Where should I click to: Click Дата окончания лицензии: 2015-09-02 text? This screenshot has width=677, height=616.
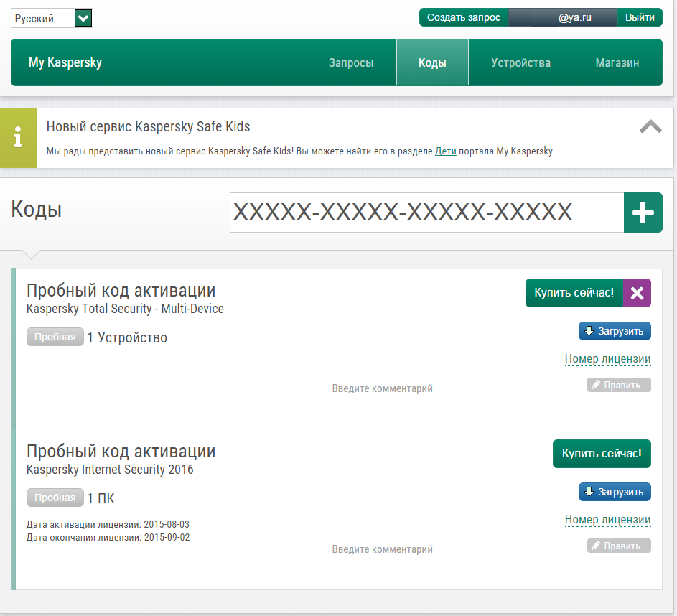108,538
